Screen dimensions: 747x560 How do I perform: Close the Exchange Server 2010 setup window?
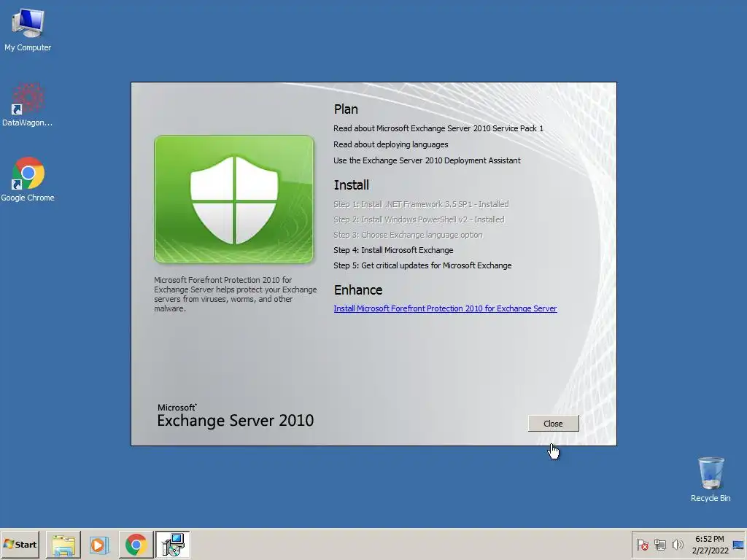pyautogui.click(x=553, y=424)
